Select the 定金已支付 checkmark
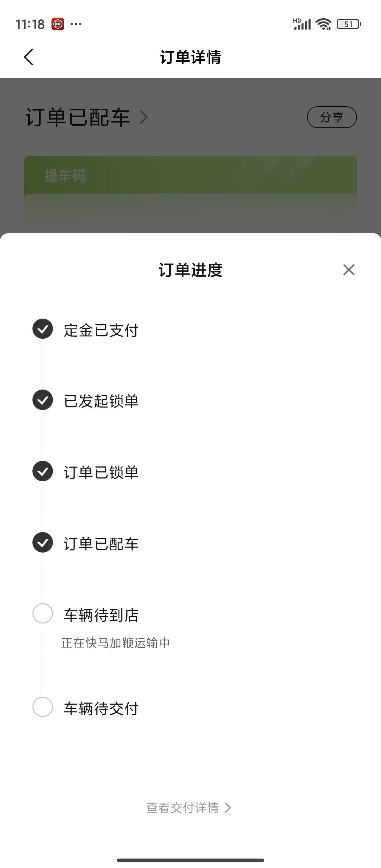The height and width of the screenshot is (868, 381). [x=43, y=329]
